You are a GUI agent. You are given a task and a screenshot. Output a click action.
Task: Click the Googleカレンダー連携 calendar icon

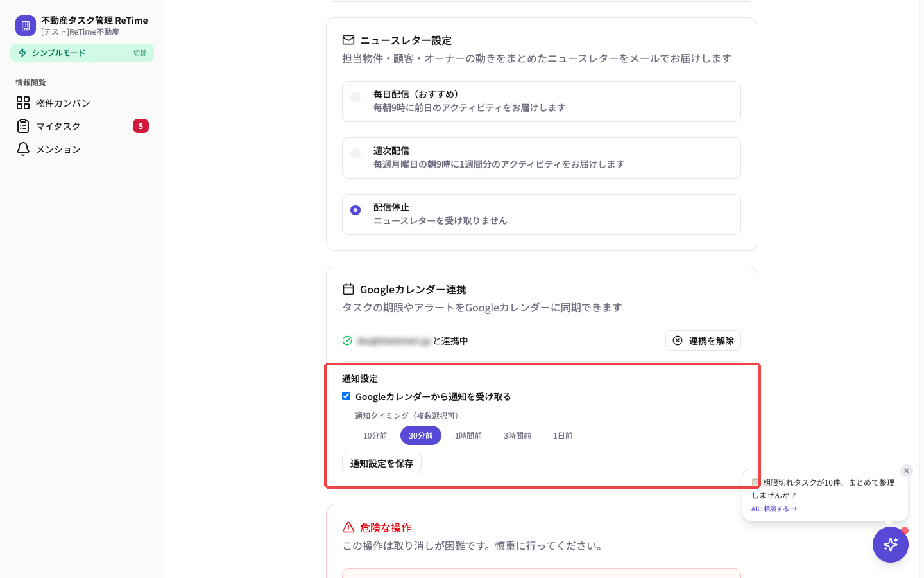pos(348,289)
